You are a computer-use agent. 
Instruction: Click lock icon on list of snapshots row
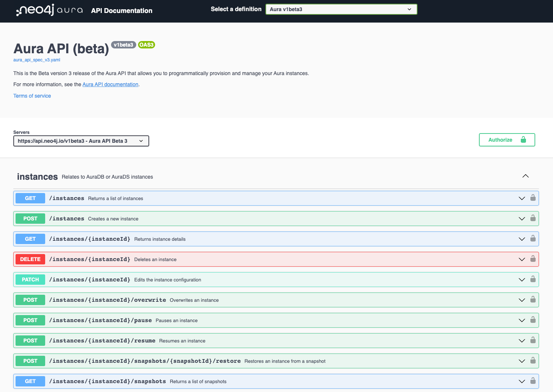(533, 381)
